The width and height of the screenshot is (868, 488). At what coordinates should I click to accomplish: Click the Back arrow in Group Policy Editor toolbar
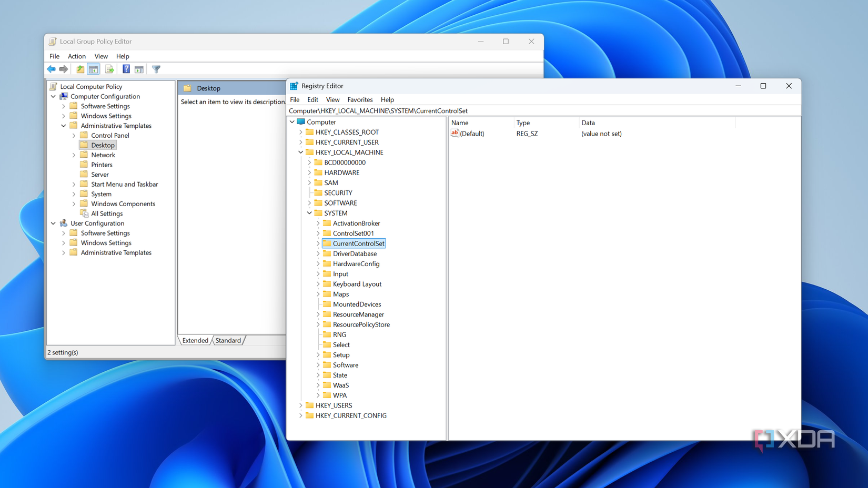point(51,69)
